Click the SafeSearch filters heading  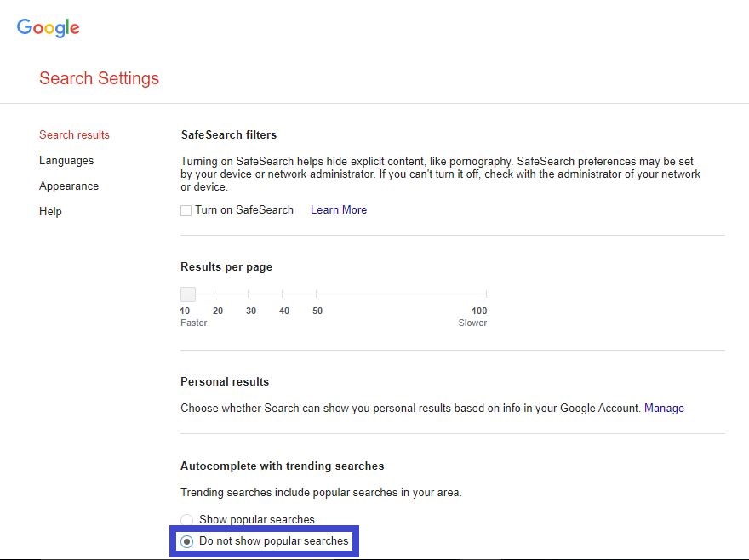[x=228, y=134]
